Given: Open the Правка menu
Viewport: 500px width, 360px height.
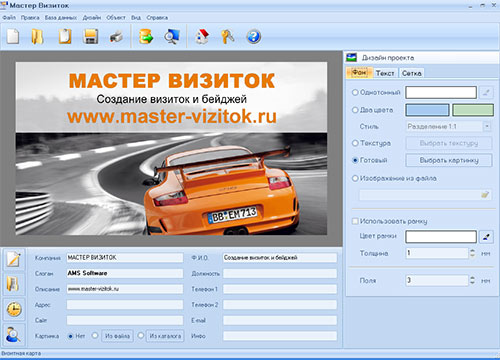Looking at the screenshot, I should click(x=30, y=17).
